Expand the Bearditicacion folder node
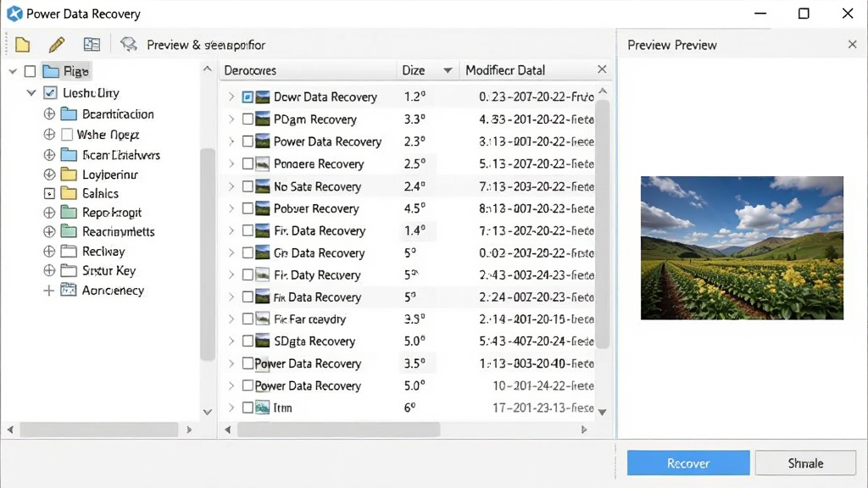868x488 pixels. tap(49, 114)
